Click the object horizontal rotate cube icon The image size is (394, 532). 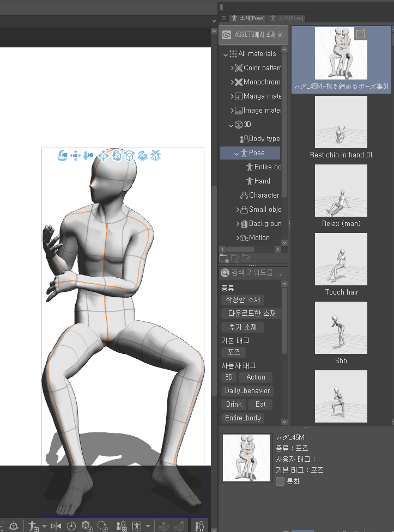(x=129, y=156)
